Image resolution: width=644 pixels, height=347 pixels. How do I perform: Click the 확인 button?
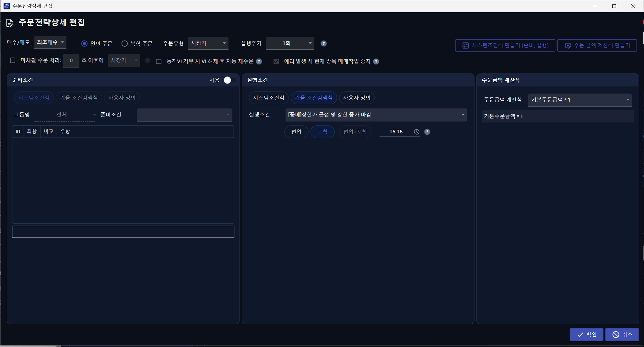587,334
